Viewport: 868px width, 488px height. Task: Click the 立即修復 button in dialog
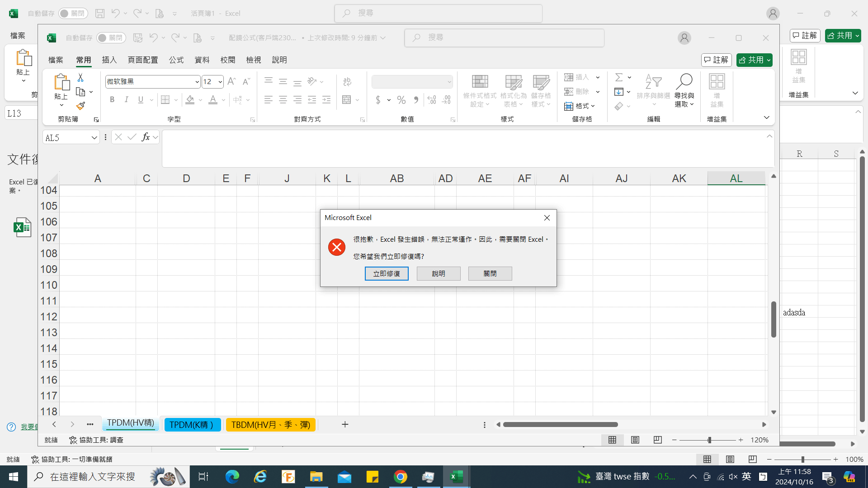(x=387, y=273)
